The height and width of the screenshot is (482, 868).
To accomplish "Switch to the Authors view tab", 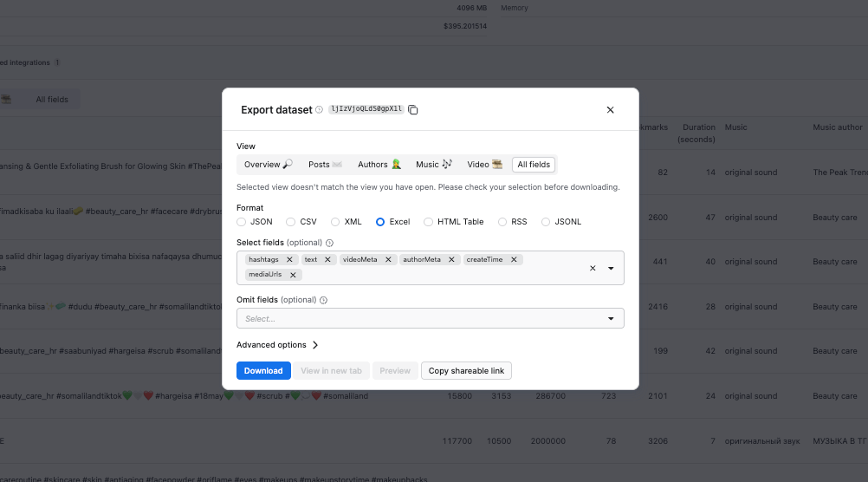I will coord(379,165).
